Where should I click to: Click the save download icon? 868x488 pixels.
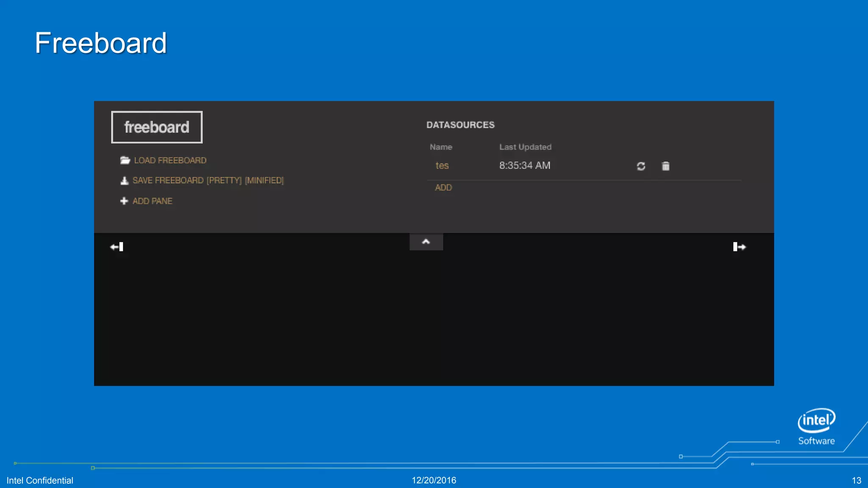coord(124,181)
